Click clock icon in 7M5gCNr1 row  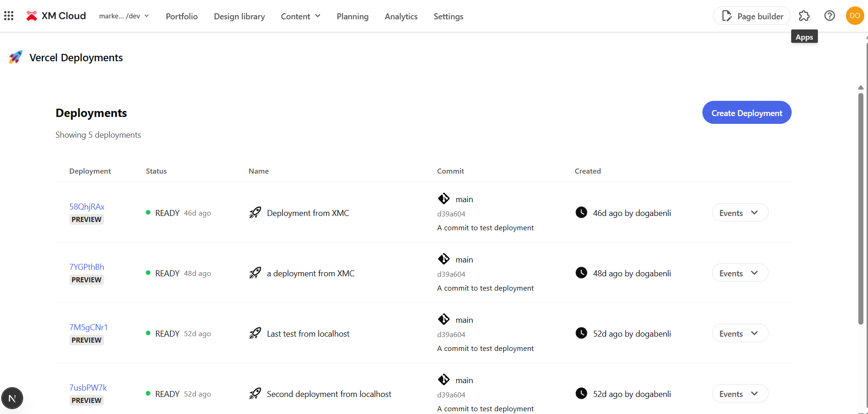pyautogui.click(x=581, y=333)
